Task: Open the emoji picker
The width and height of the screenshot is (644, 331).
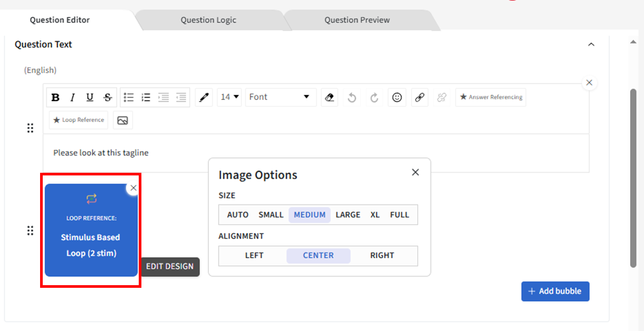Action: [x=397, y=97]
